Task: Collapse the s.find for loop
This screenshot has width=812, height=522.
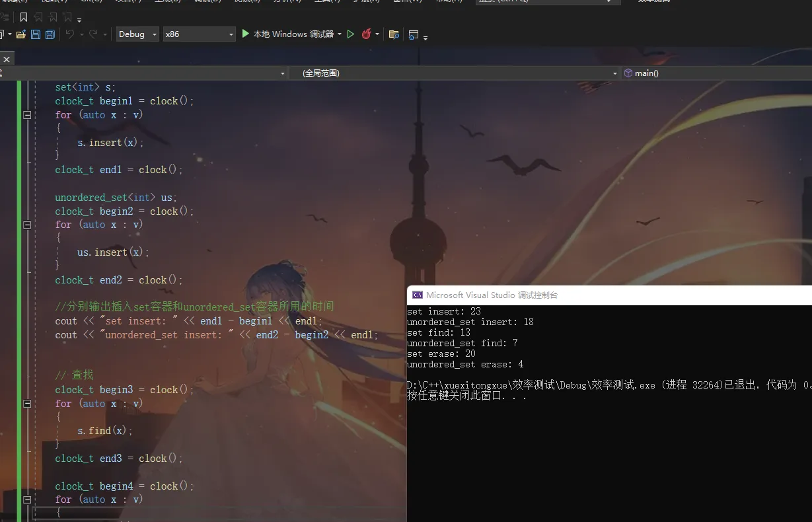Action: pyautogui.click(x=27, y=404)
